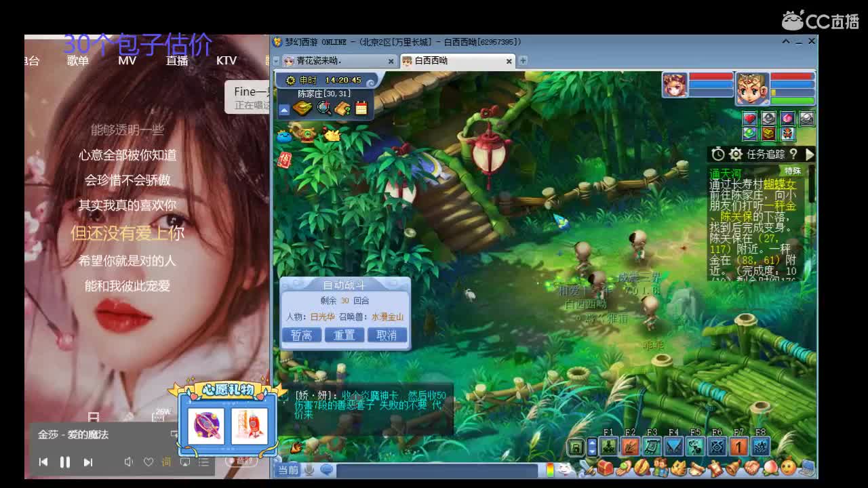This screenshot has width=868, height=488.
Task: Toggle lyrics with the 词 button
Action: pyautogui.click(x=166, y=462)
